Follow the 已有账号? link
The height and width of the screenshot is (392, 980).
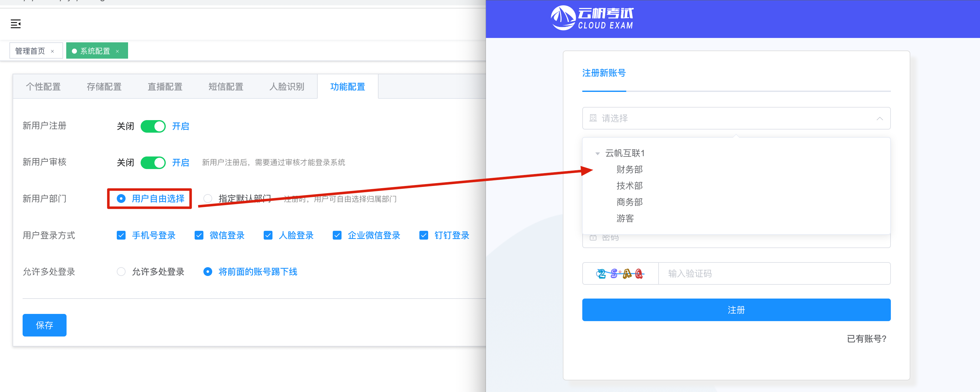click(867, 339)
